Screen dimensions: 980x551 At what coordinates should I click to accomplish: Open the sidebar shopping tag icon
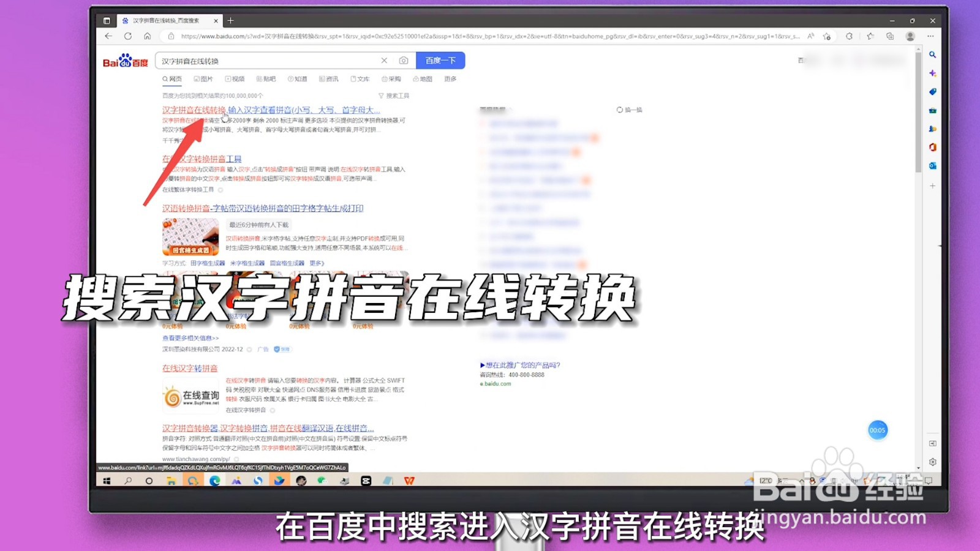[932, 92]
